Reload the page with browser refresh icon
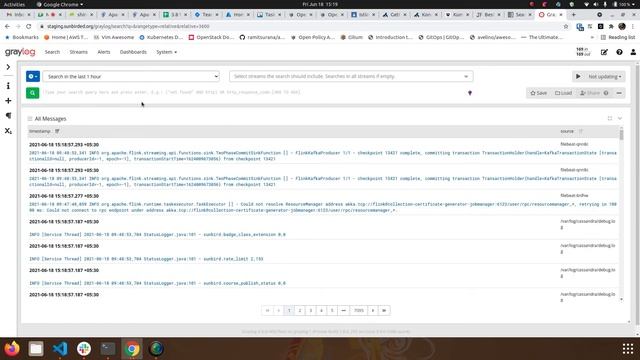640x360 pixels. tap(29, 26)
